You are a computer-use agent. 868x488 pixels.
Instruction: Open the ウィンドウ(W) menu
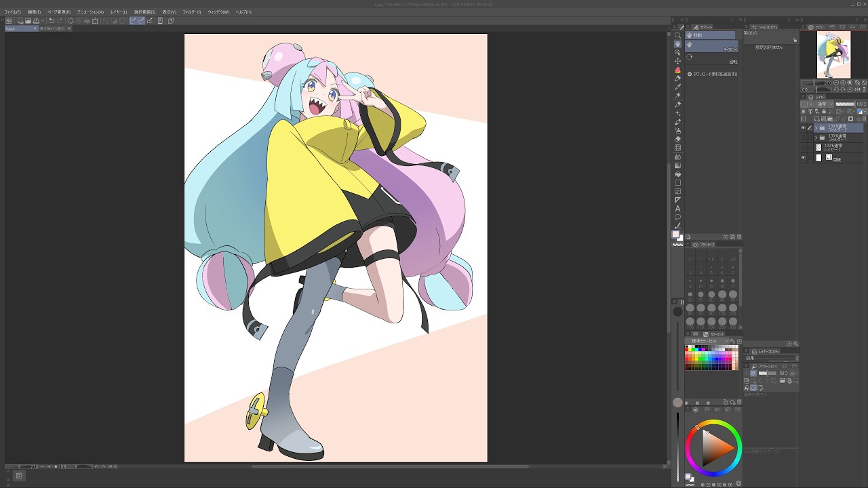[218, 12]
